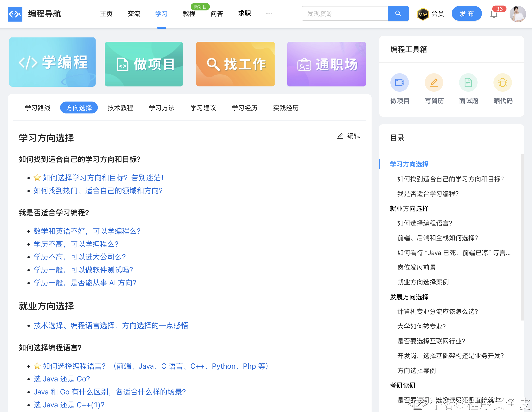Click the 发现资源 search input field
Image resolution: width=532 pixels, height=412 pixels.
pyautogui.click(x=344, y=14)
